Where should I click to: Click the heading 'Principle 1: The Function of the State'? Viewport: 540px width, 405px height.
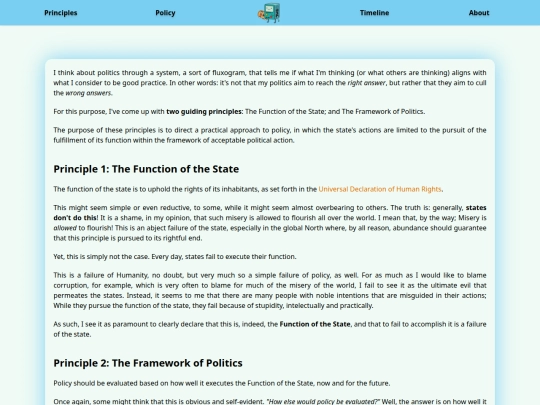146,169
